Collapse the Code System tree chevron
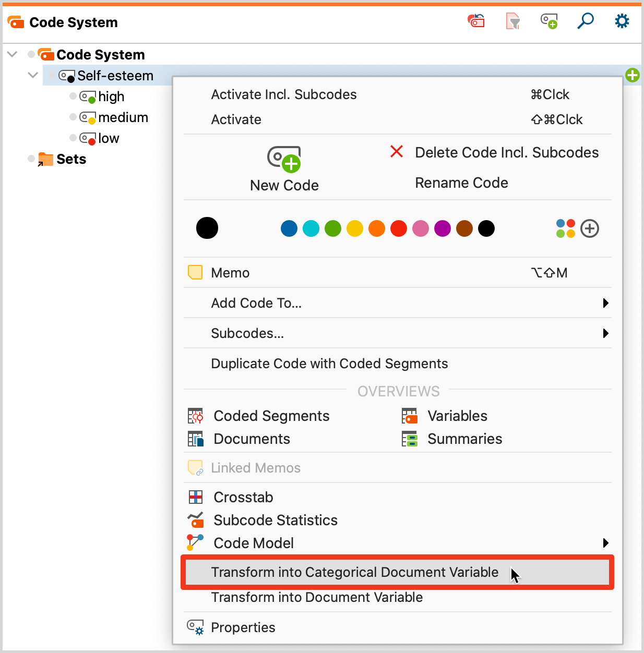This screenshot has width=644, height=653. click(x=11, y=54)
